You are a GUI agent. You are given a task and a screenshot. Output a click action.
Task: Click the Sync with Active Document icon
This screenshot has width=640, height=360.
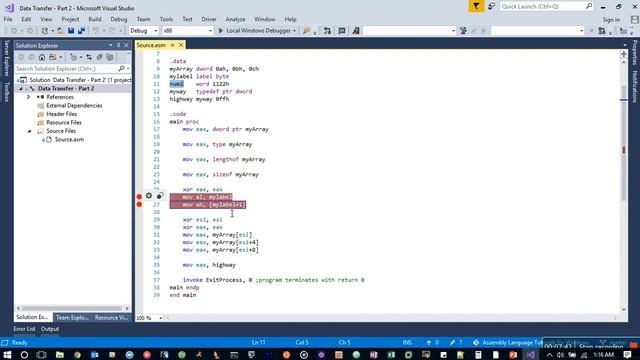pos(89,57)
